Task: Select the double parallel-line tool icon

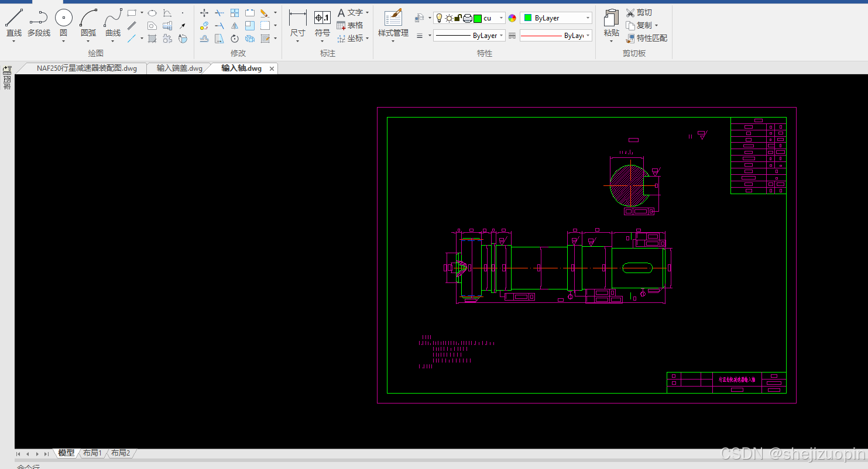Action: coord(132,26)
